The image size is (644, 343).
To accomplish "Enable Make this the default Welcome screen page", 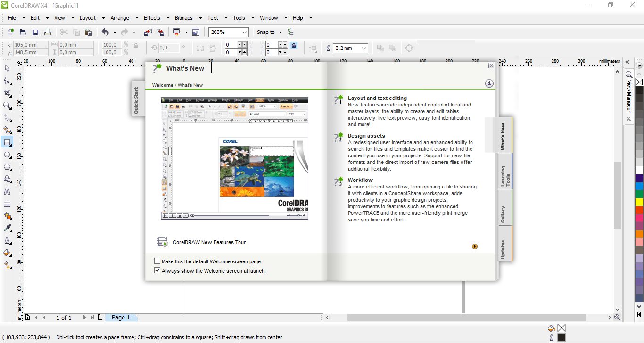I will tap(157, 261).
